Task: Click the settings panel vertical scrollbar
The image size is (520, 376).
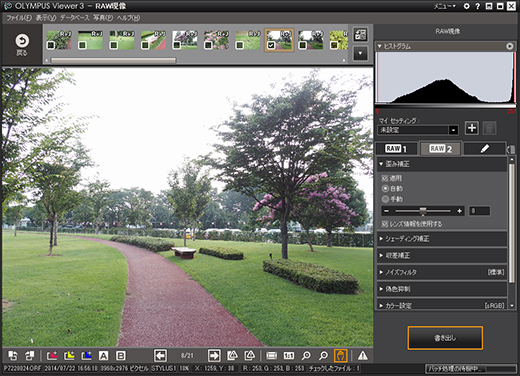Action: click(x=512, y=223)
